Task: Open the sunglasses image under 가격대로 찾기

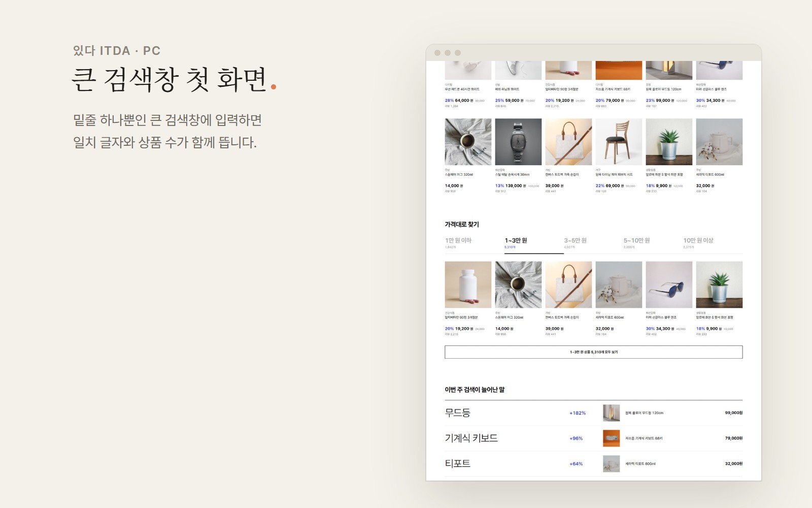Action: click(669, 284)
